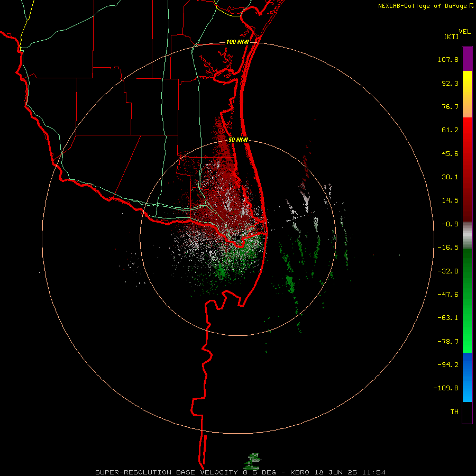Image resolution: width=476 pixels, height=476 pixels.
Task: Click the "100 NMI" range ring label
Action: pyautogui.click(x=237, y=42)
